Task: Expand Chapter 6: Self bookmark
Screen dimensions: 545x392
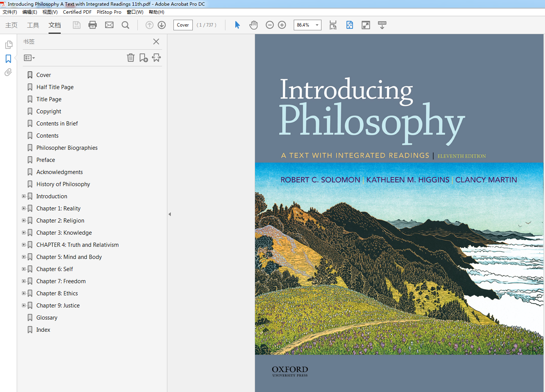Action: (x=24, y=269)
